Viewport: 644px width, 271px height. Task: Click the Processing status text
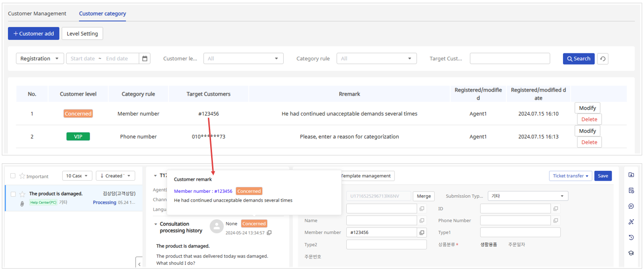click(x=104, y=203)
